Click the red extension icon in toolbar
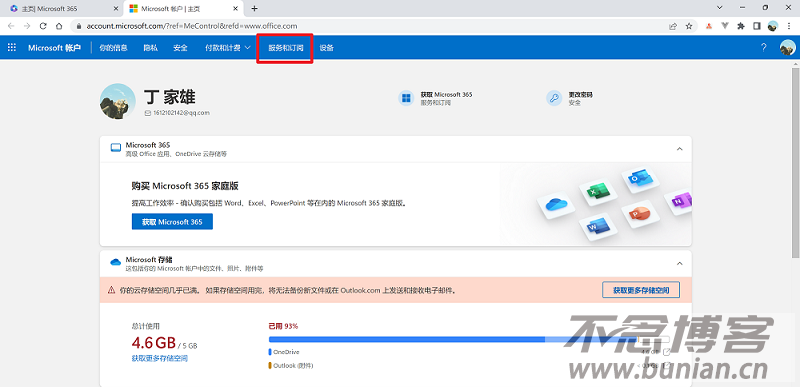800x387 pixels. 709,26
